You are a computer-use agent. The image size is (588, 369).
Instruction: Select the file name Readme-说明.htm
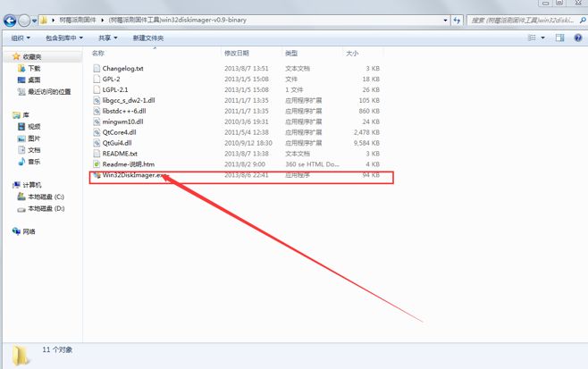point(129,164)
